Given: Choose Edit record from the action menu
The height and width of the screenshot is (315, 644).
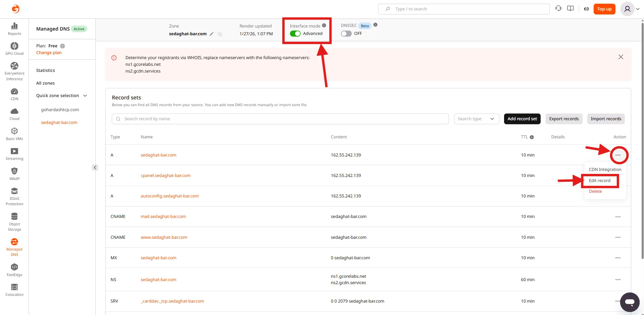Looking at the screenshot, I should click(599, 181).
